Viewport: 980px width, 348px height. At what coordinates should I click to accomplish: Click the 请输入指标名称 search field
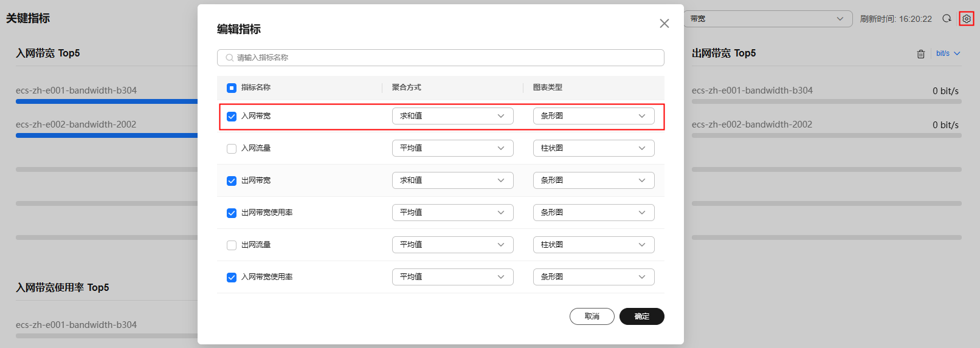[440, 58]
